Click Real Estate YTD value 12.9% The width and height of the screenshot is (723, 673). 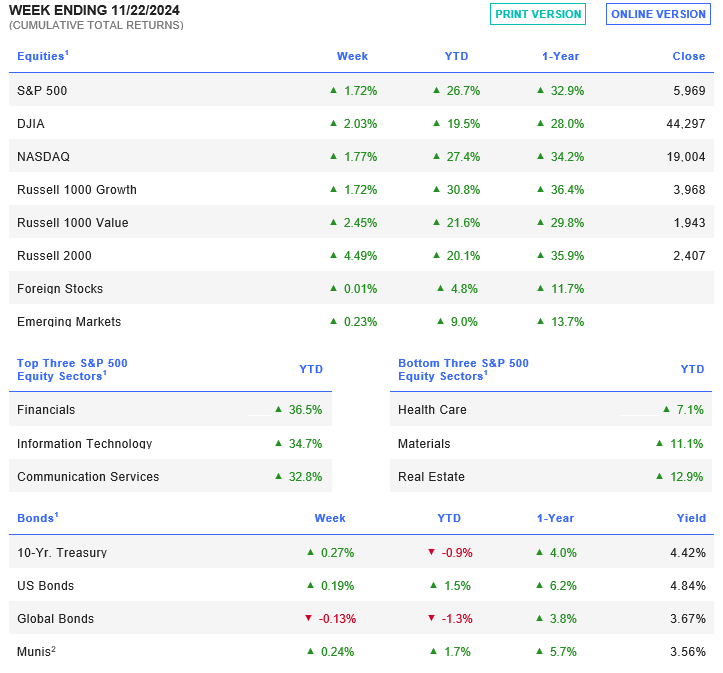[x=687, y=477]
